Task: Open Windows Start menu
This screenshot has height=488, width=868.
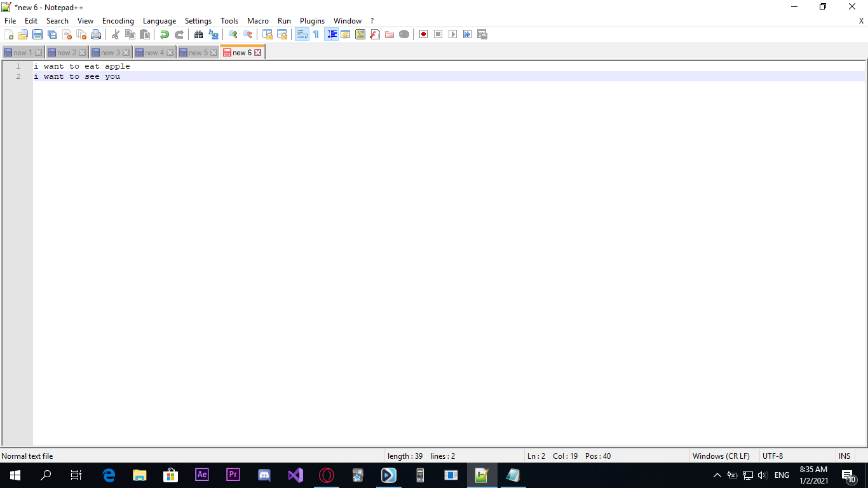Action: point(15,475)
